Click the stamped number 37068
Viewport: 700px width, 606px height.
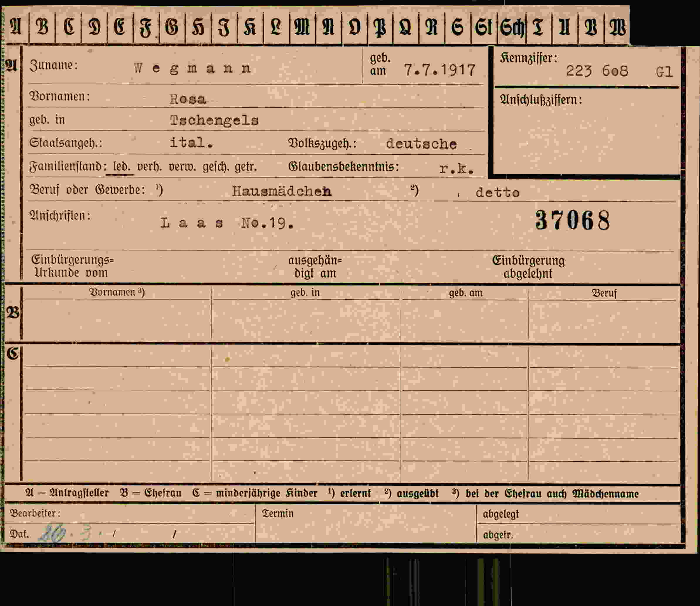click(573, 220)
